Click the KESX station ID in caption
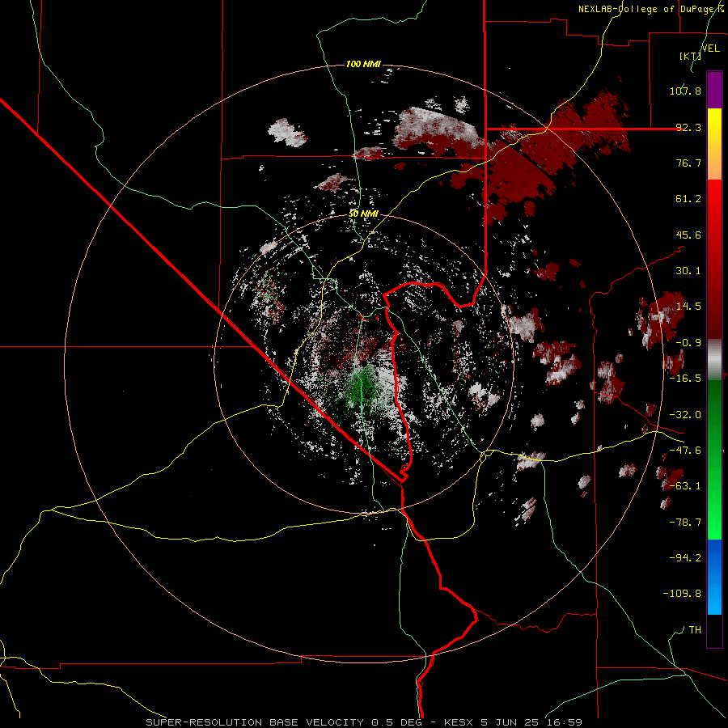Viewport: 728px width, 728px height. (x=460, y=722)
